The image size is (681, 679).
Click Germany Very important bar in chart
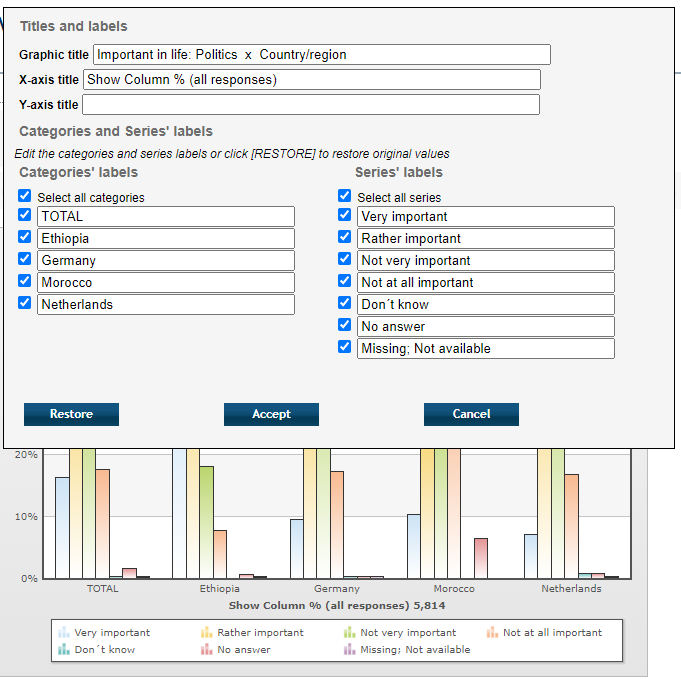coord(297,549)
